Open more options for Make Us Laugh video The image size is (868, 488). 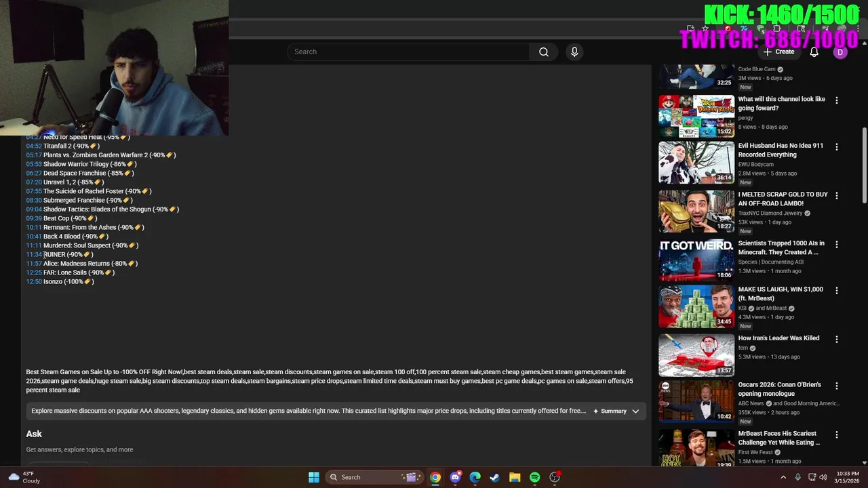point(836,290)
